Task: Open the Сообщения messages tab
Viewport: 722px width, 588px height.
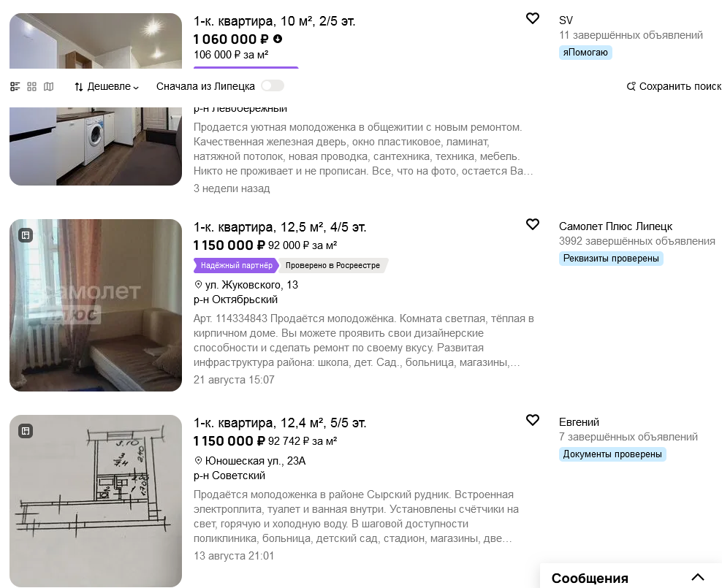Action: [x=590, y=578]
